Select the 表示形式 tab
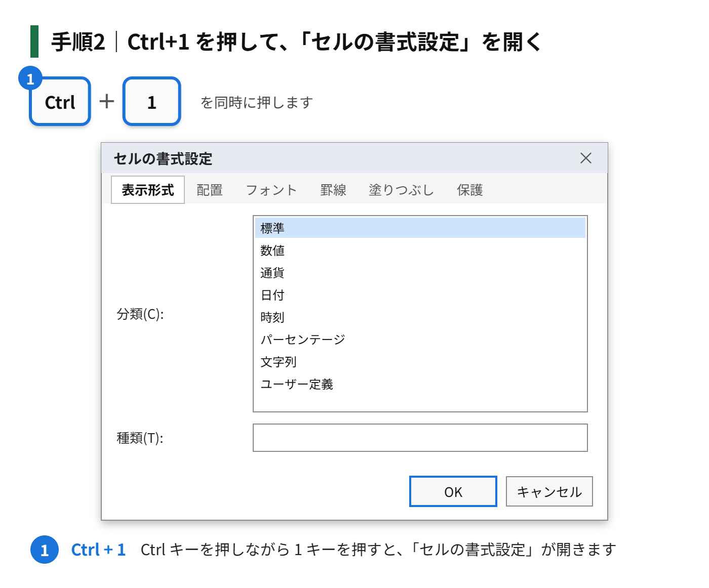The width and height of the screenshot is (709, 588). 148,190
